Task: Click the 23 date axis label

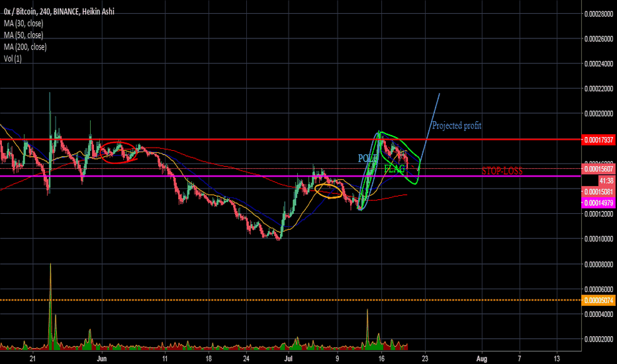Action: click(x=425, y=359)
